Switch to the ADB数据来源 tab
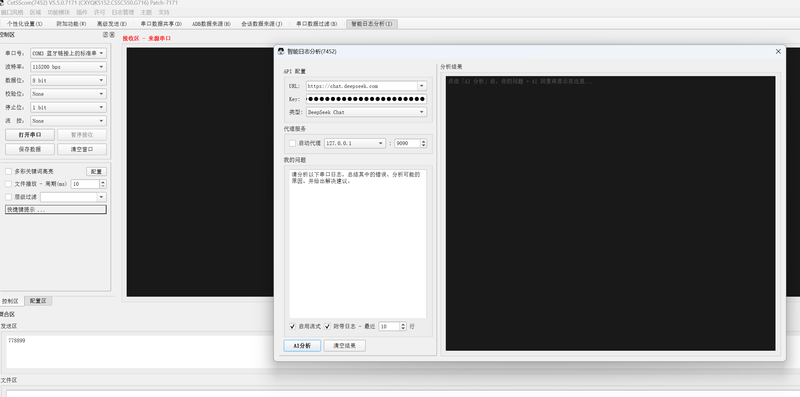The height and width of the screenshot is (397, 800). 211,24
